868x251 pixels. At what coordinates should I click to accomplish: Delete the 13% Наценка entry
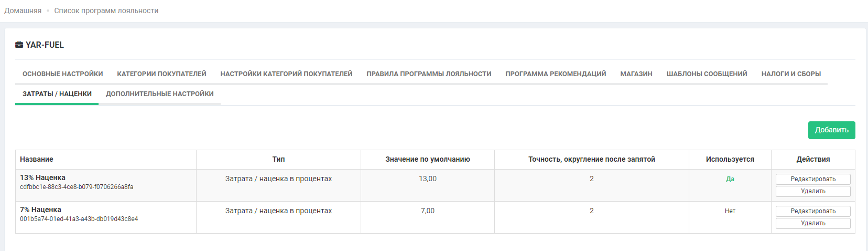813,191
